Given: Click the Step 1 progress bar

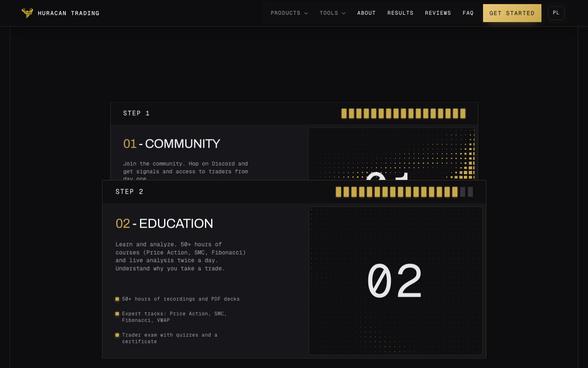Looking at the screenshot, I should 403,113.
